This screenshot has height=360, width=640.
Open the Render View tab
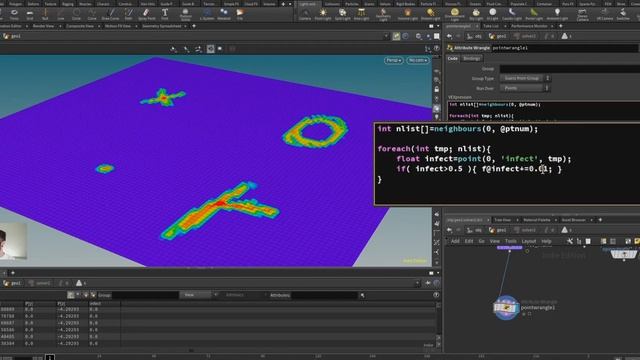(x=43, y=26)
